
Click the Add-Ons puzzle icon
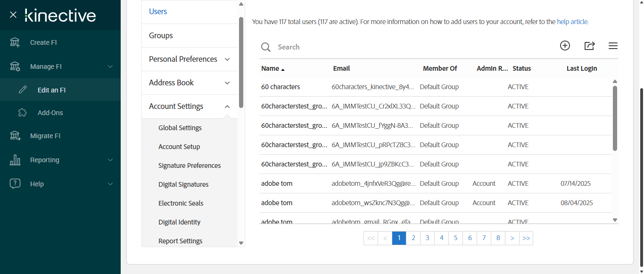[x=22, y=113]
